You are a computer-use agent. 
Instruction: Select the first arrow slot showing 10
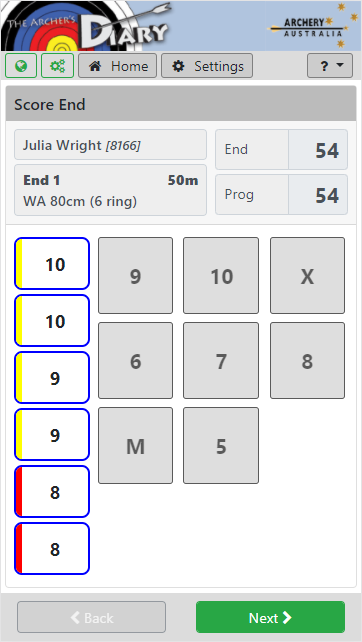point(52,264)
